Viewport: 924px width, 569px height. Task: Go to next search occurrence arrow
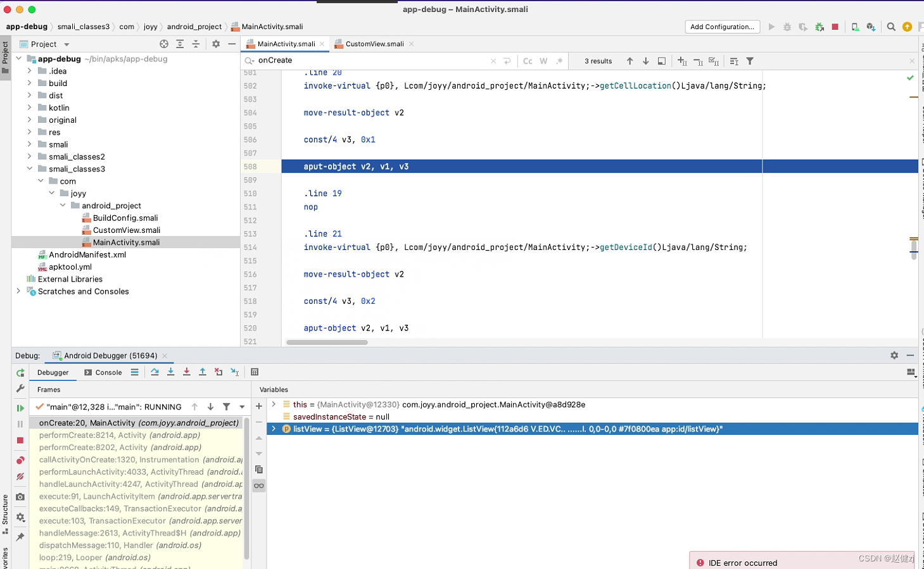click(645, 61)
